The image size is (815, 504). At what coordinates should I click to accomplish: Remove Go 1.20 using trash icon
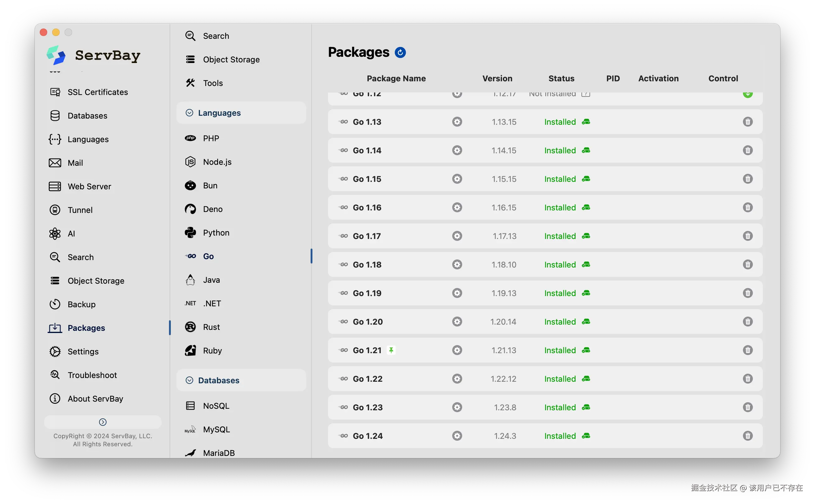coord(747,322)
